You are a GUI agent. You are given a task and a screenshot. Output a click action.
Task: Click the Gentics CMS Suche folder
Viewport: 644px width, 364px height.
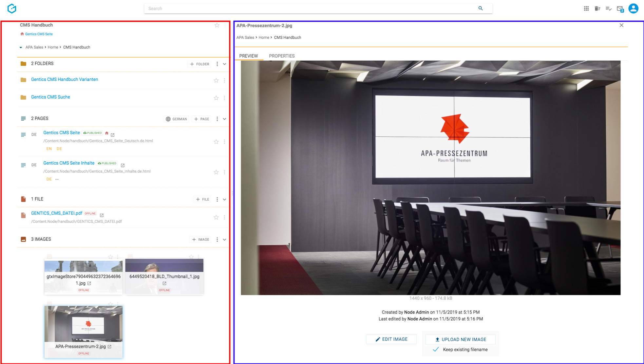pos(50,96)
